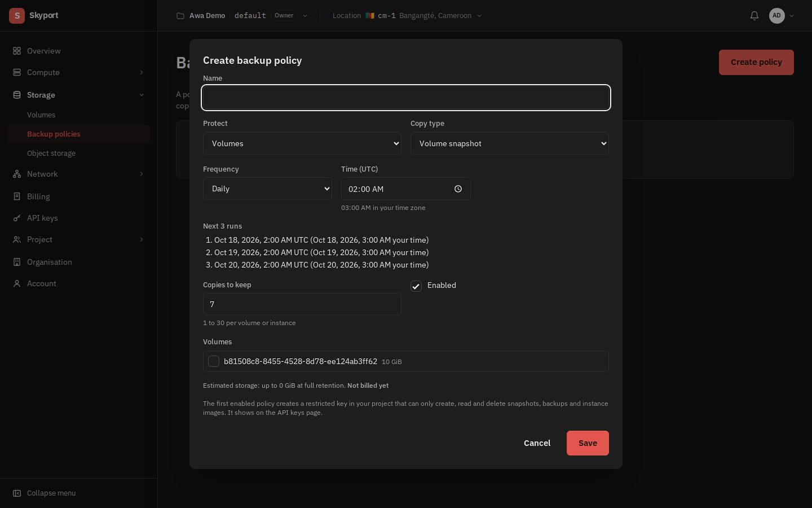Click "Create backup policy" dialog title
Viewport: 812px width, 508px height.
tap(252, 60)
